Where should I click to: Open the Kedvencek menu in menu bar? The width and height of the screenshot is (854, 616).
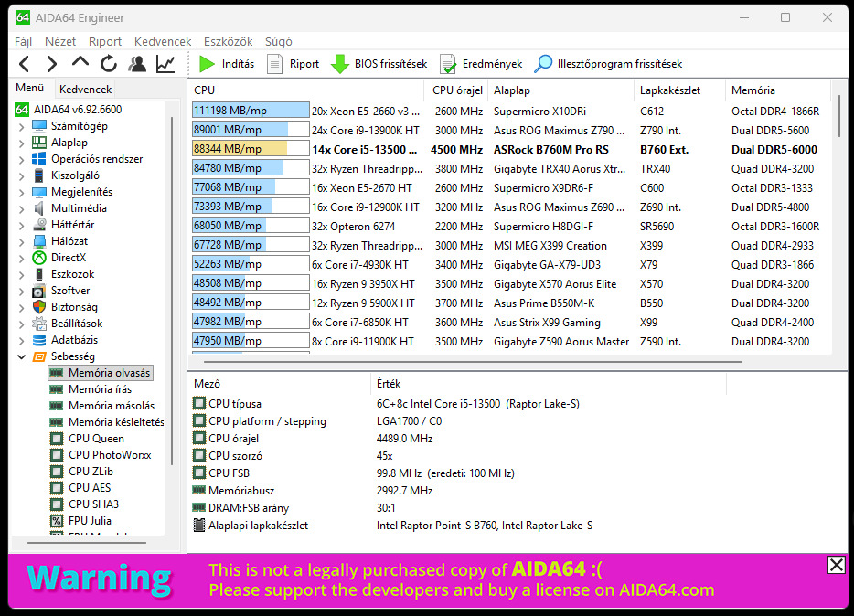(163, 42)
